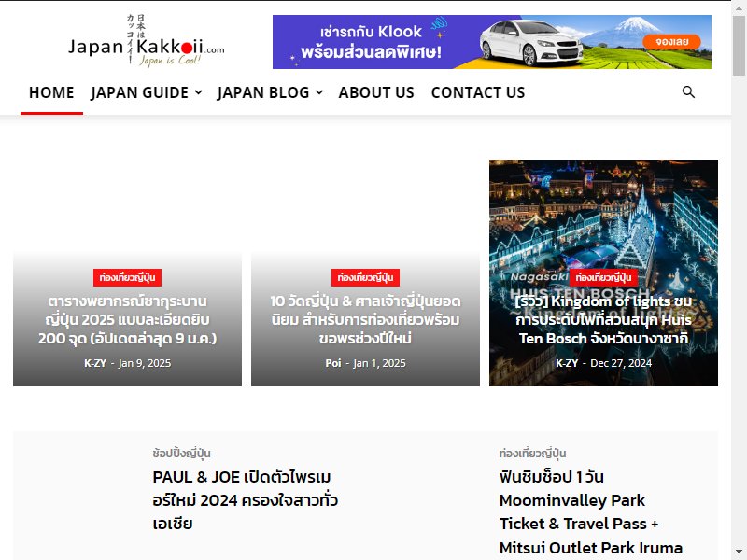Click the orange จองเลย button in banner
Viewport: 747px width, 560px height.
click(x=671, y=41)
